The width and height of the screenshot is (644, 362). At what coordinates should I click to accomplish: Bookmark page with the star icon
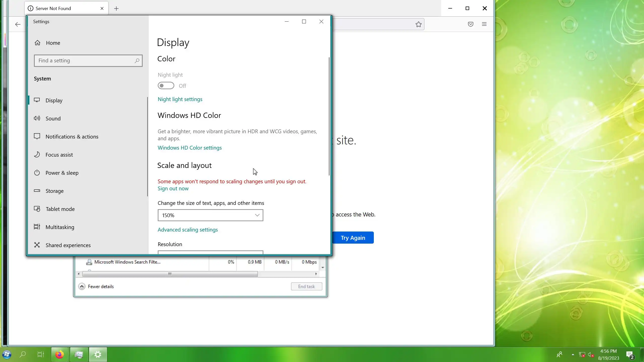[418, 24]
